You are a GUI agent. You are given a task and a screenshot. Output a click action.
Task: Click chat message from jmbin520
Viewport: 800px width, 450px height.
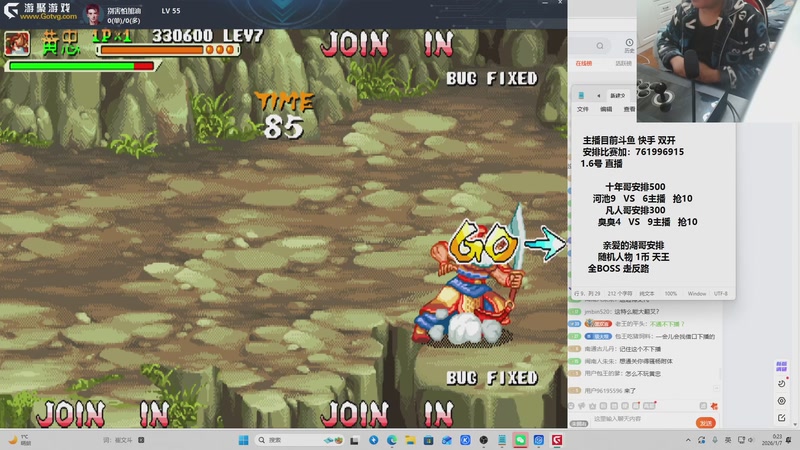(622, 312)
